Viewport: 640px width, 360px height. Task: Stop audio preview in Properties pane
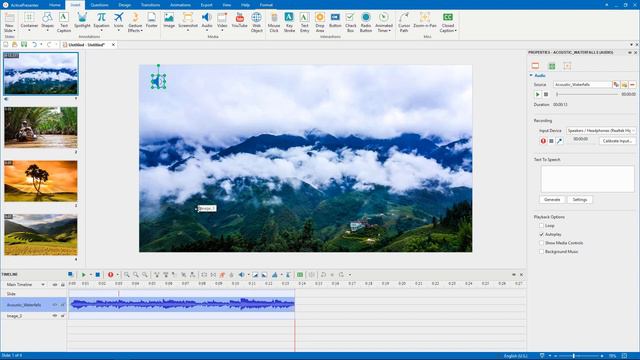[x=546, y=94]
